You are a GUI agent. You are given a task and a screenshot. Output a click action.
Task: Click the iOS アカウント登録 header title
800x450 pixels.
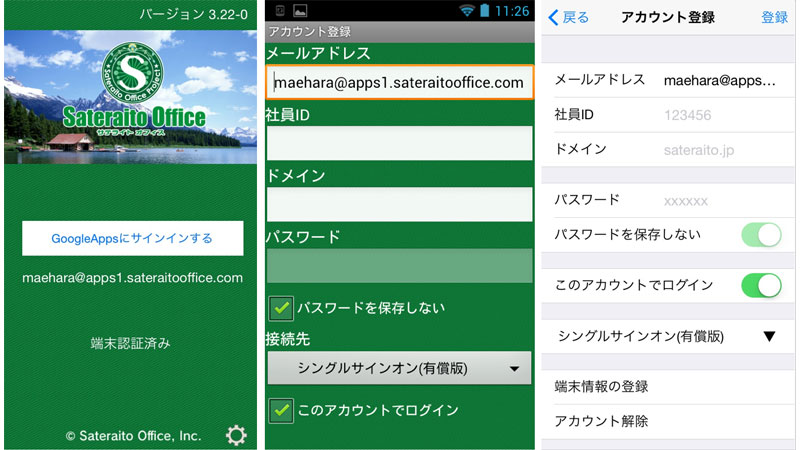[x=668, y=17]
